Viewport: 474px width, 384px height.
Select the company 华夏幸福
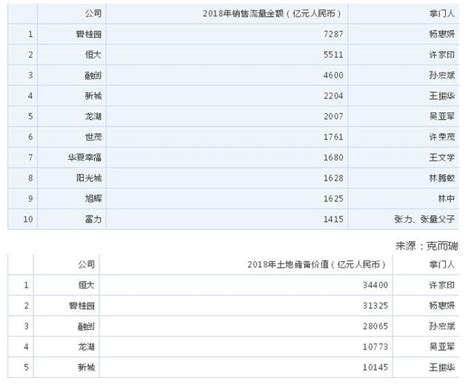85,157
